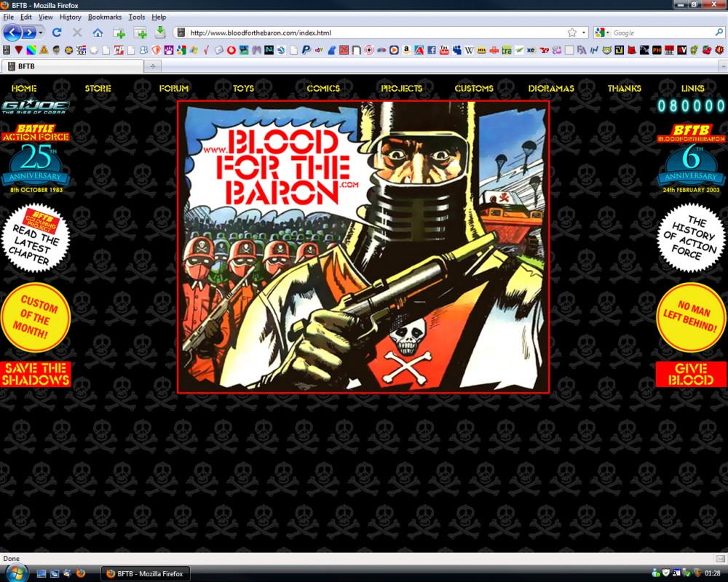728x582 pixels.
Task: Click the Save The Shadows banner
Action: pos(35,374)
